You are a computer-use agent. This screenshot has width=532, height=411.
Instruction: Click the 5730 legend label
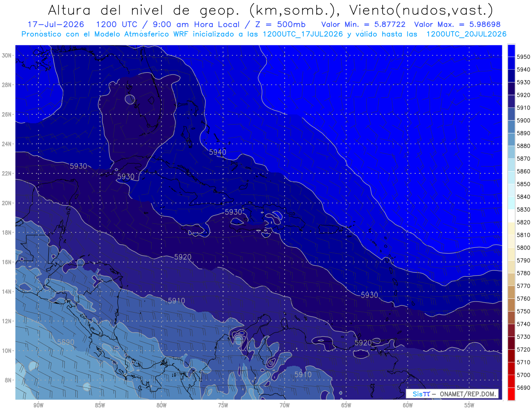[x=524, y=337]
